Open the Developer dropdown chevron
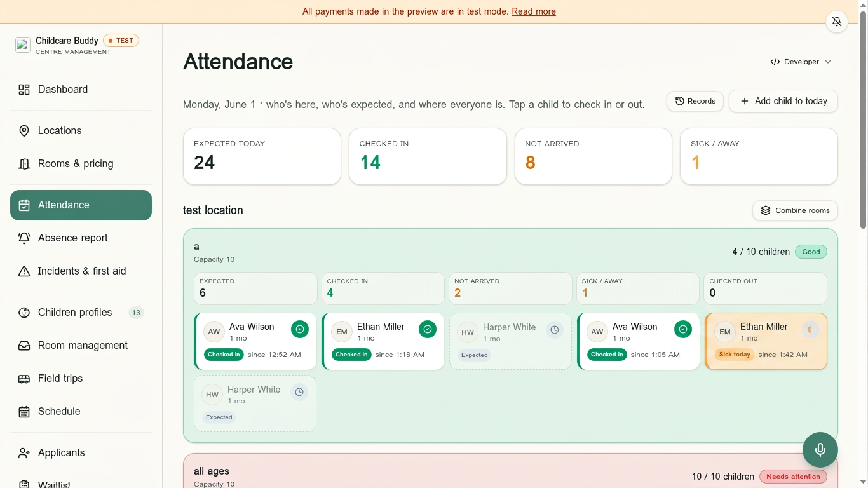This screenshot has width=868, height=488. (x=828, y=62)
